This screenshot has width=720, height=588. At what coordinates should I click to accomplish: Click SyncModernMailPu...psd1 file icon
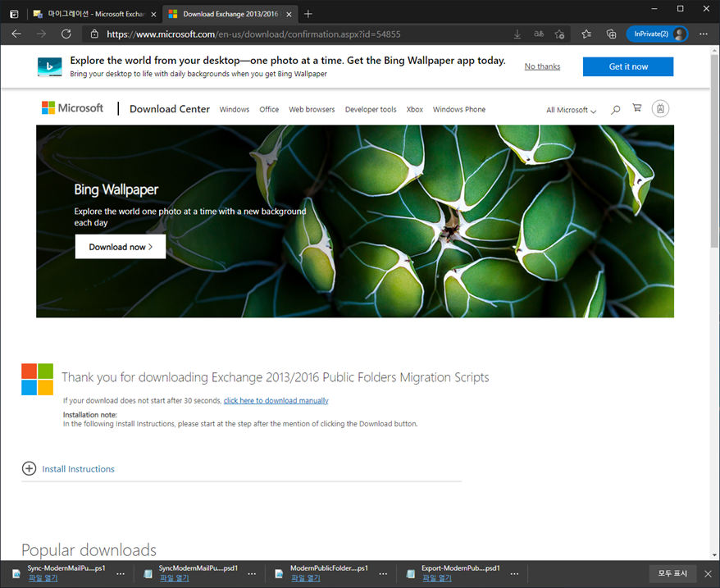coord(148,573)
